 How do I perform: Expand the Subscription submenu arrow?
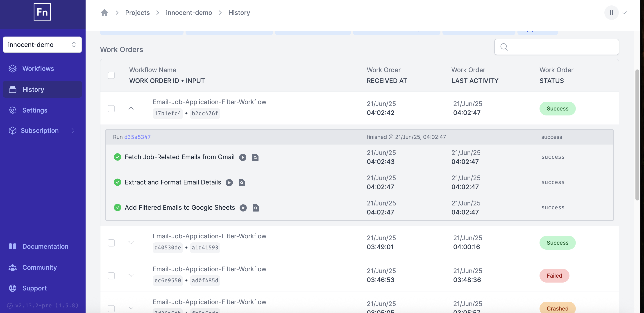[73, 131]
